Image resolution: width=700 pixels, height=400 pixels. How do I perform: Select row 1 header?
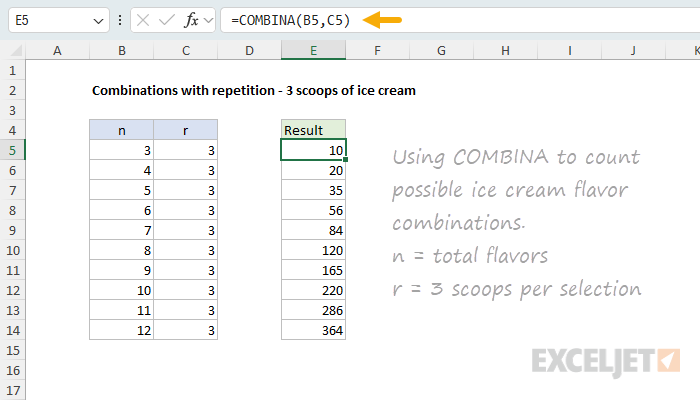[x=12, y=71]
